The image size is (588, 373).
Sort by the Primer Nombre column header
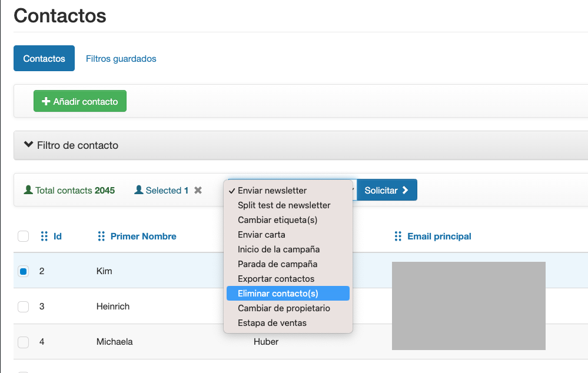click(143, 236)
